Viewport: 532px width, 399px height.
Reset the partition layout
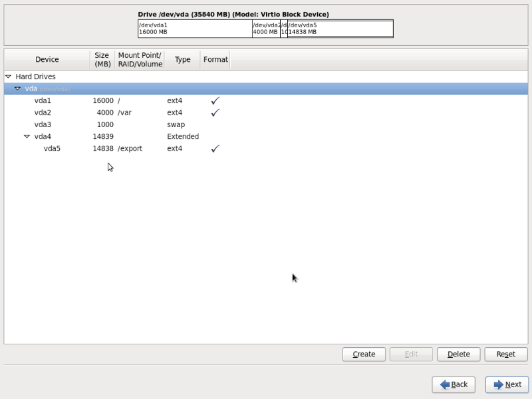(505, 354)
